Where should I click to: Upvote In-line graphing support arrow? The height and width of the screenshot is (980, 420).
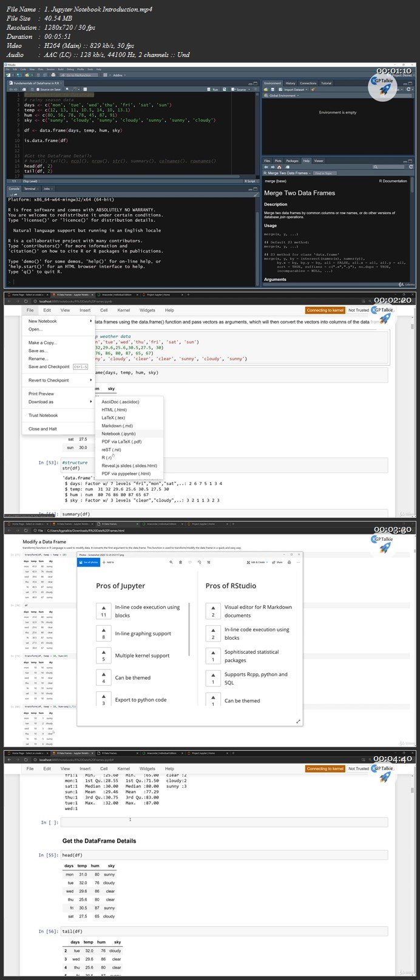(x=103, y=629)
